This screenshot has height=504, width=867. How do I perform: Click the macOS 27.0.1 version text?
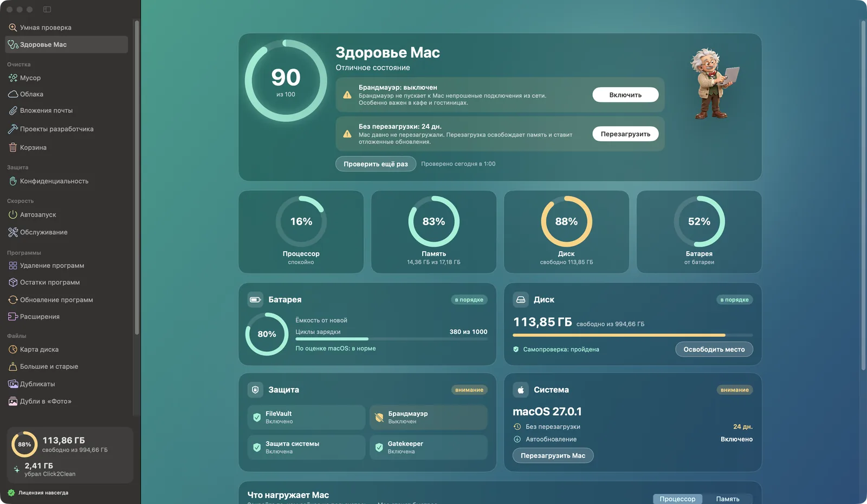547,411
